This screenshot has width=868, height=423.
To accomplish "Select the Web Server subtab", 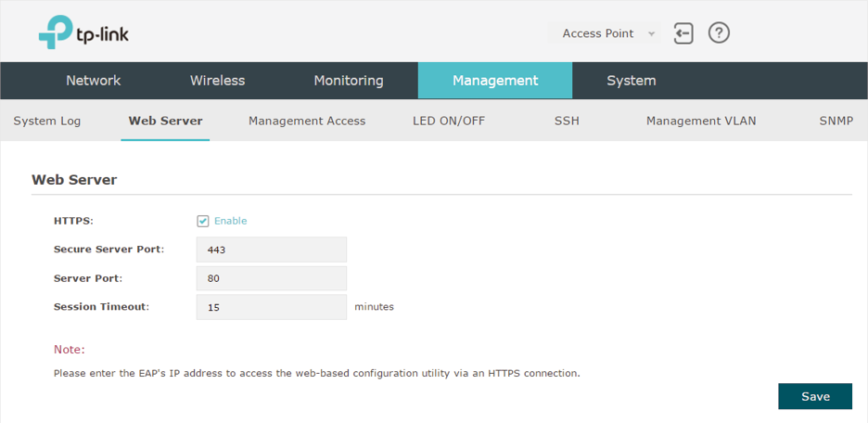I will [165, 121].
